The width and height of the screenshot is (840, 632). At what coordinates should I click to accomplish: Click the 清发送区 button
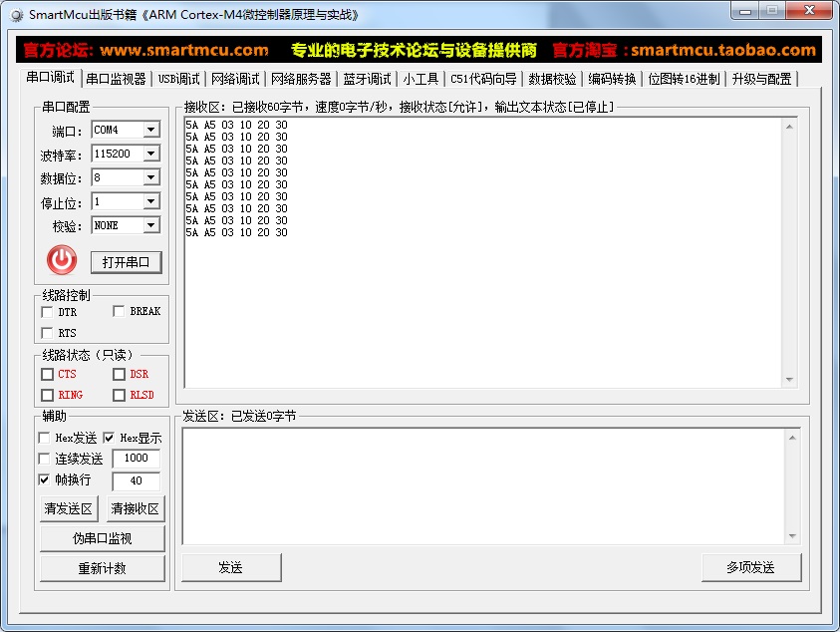pyautogui.click(x=69, y=508)
